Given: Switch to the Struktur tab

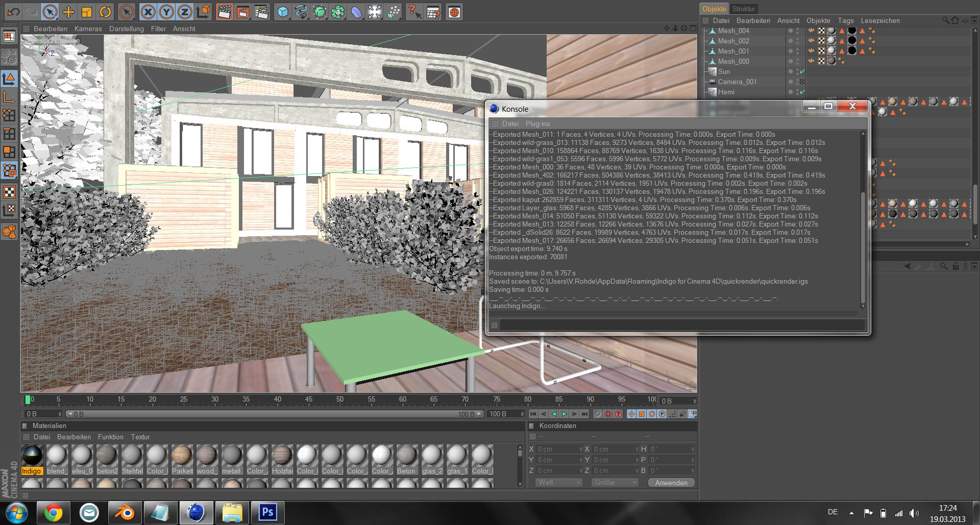Looking at the screenshot, I should pos(743,9).
